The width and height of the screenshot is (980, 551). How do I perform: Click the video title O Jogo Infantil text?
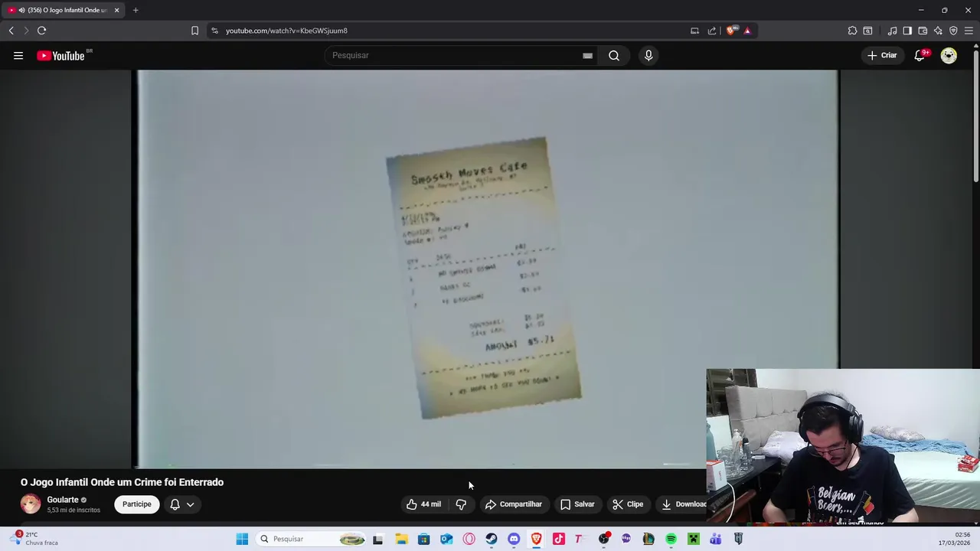122,482
